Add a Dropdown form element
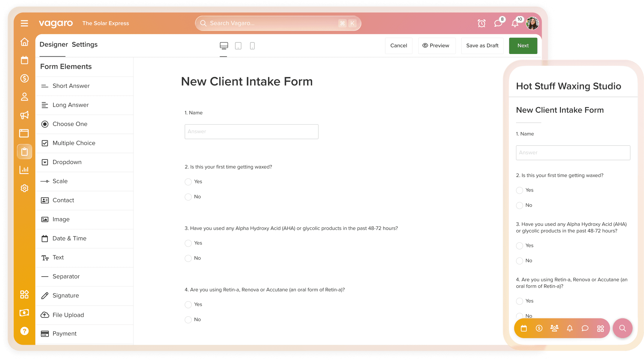This screenshot has height=360, width=644. (67, 162)
